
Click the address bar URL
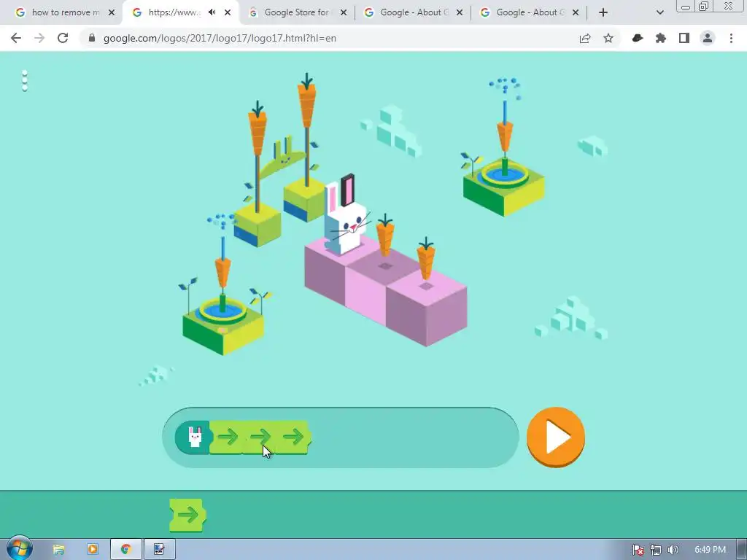point(220,38)
